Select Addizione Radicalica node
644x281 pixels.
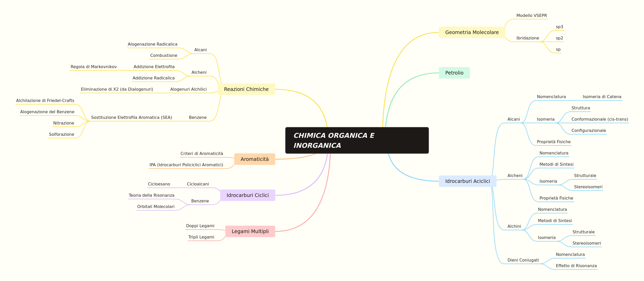[x=154, y=78]
